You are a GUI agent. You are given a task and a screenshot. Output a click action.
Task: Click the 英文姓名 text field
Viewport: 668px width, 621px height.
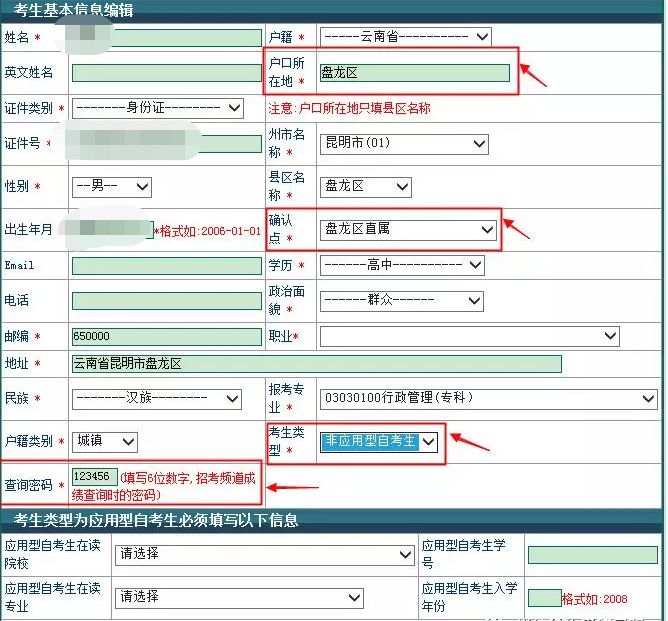click(166, 72)
